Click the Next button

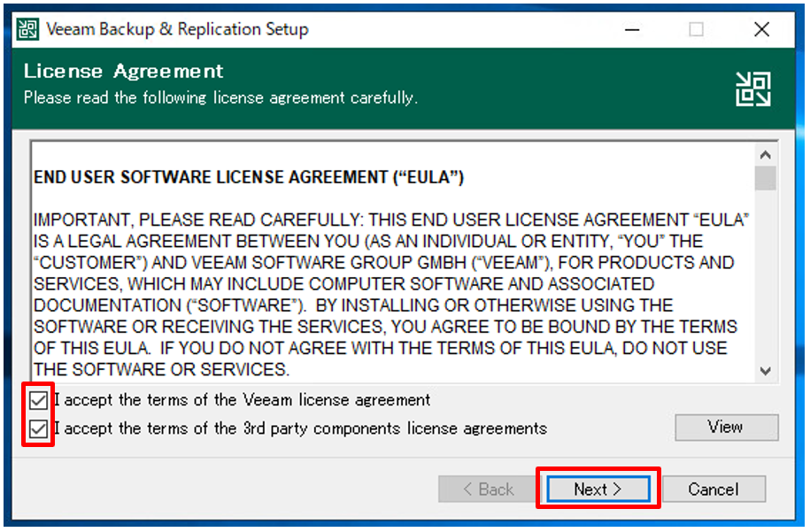598,489
